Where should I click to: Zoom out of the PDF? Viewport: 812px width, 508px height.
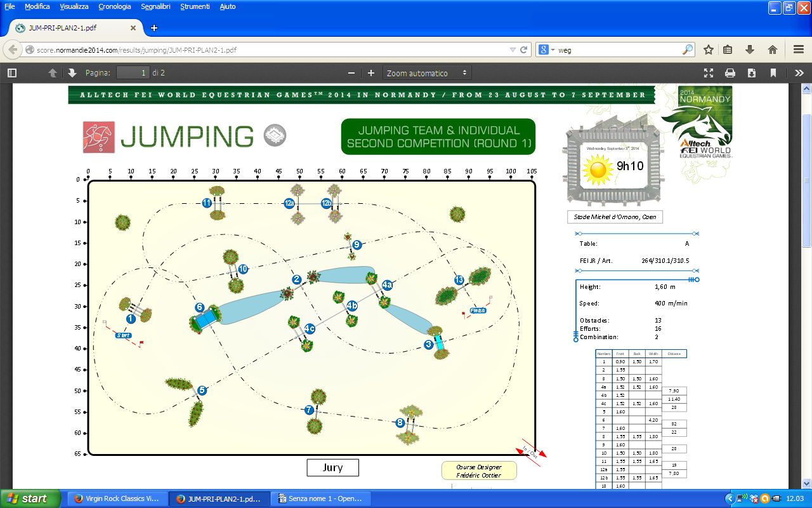coord(351,73)
